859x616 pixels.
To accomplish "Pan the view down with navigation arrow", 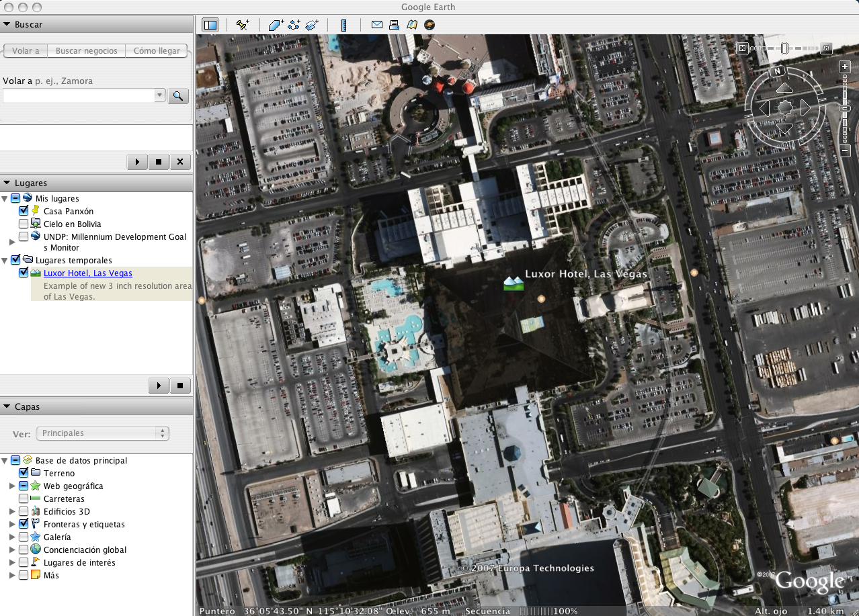I will click(x=784, y=128).
